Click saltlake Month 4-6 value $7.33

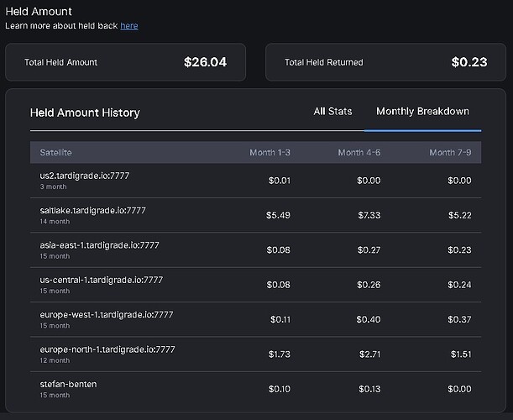click(x=369, y=215)
